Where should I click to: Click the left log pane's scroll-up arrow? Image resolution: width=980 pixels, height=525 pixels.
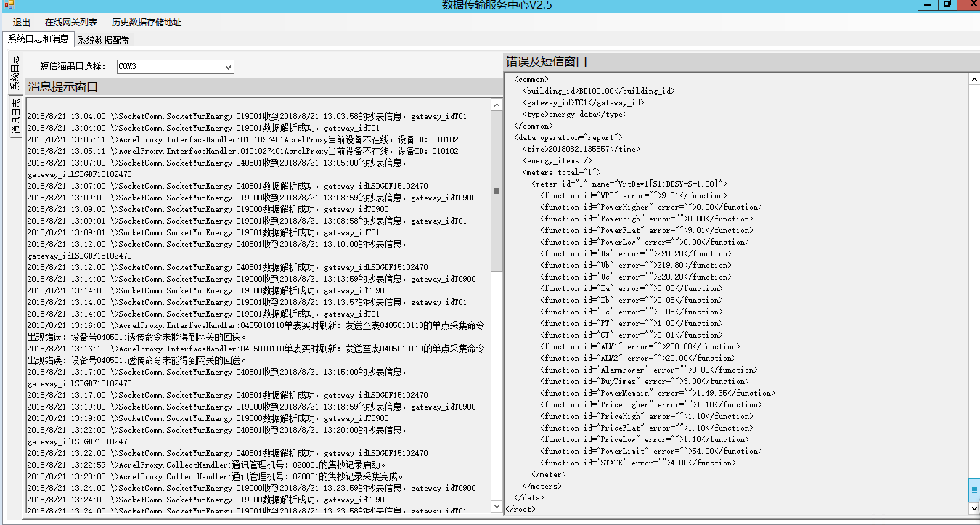497,105
